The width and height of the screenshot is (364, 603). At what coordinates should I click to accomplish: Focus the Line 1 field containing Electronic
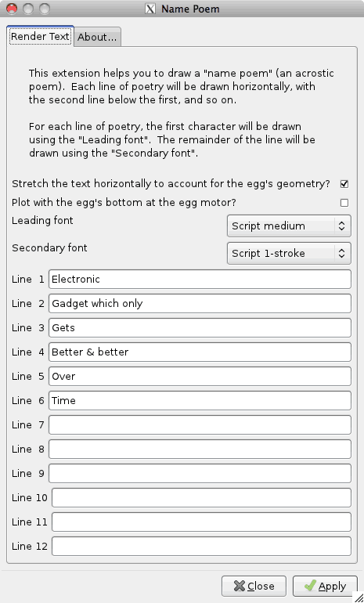tap(200, 280)
